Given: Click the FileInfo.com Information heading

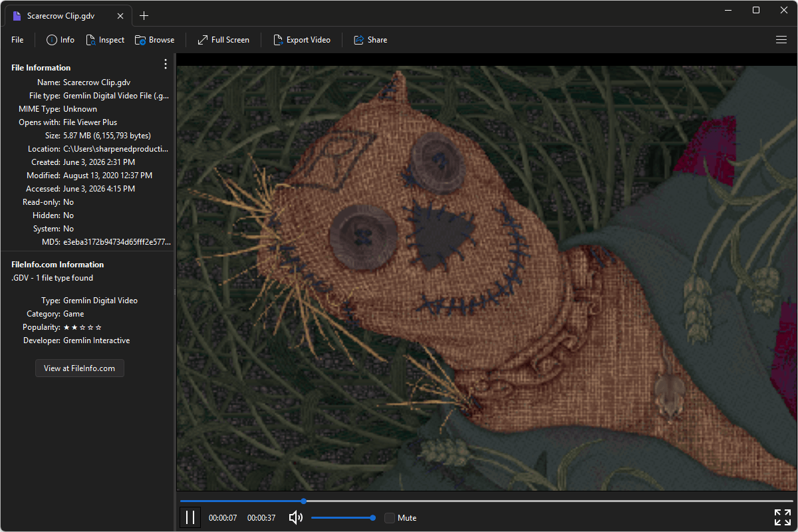Looking at the screenshot, I should coord(58,265).
